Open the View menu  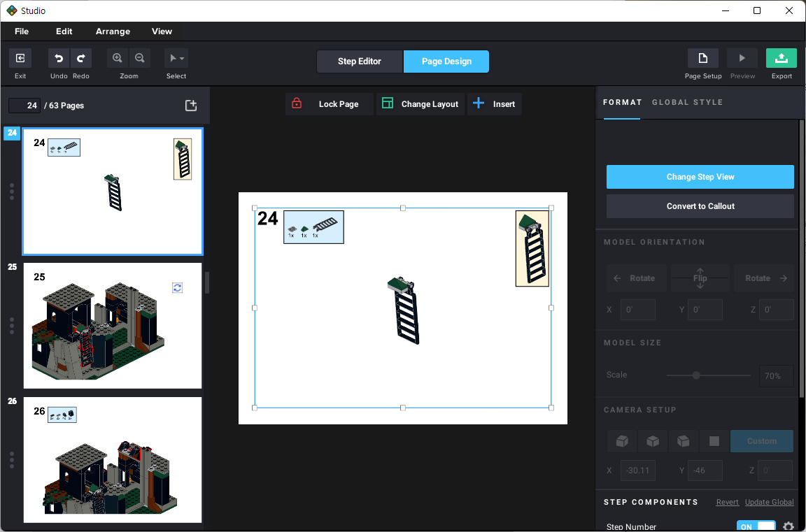pos(162,31)
